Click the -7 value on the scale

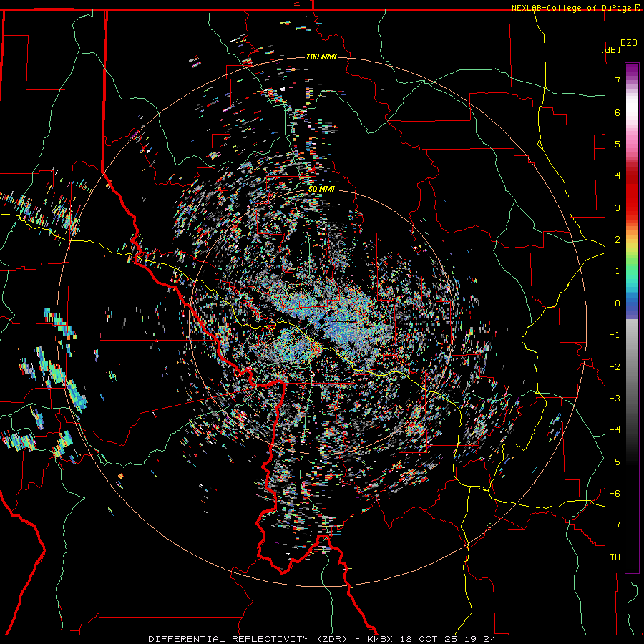615,525
